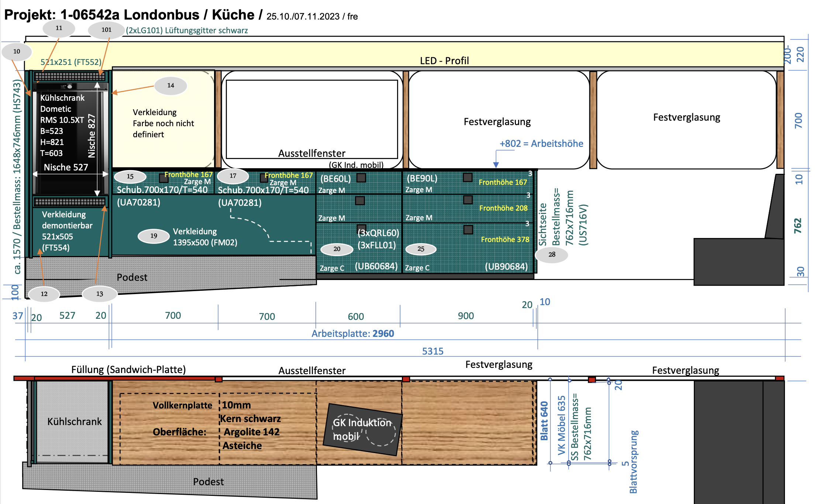Click the Blattvorsprung vertical dimension label
The image size is (820, 504).
pyautogui.click(x=633, y=462)
